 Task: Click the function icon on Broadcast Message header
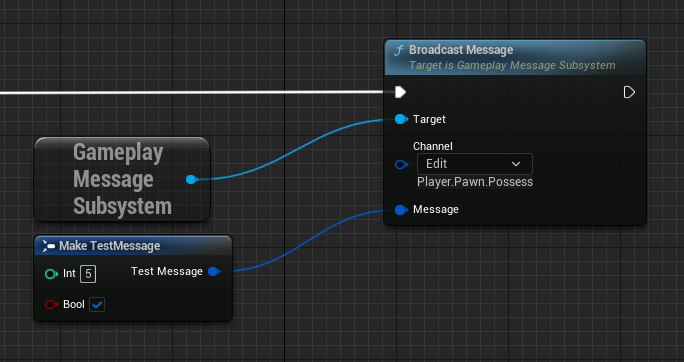398,50
